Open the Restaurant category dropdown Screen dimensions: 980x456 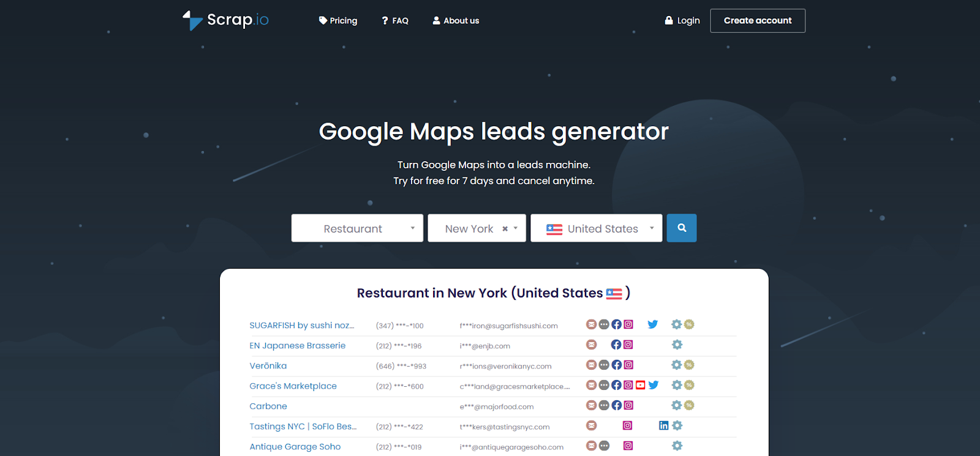coord(357,228)
